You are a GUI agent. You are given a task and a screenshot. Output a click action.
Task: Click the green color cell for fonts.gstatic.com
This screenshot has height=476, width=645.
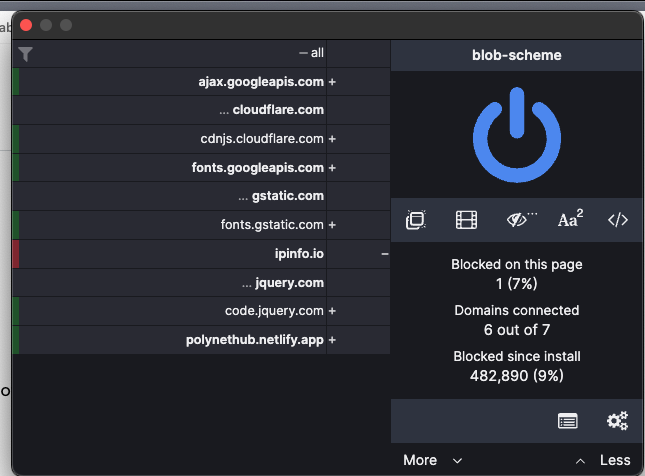point(16,225)
